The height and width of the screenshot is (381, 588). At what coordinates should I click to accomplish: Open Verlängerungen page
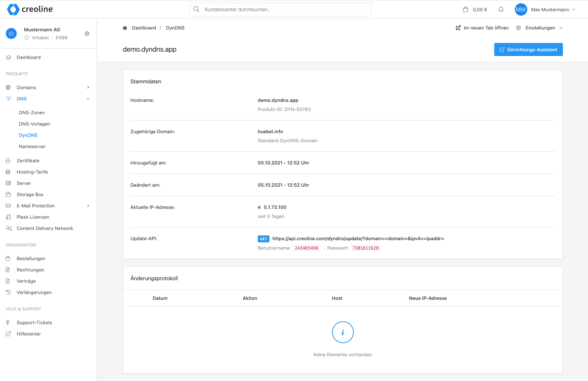[x=34, y=293]
